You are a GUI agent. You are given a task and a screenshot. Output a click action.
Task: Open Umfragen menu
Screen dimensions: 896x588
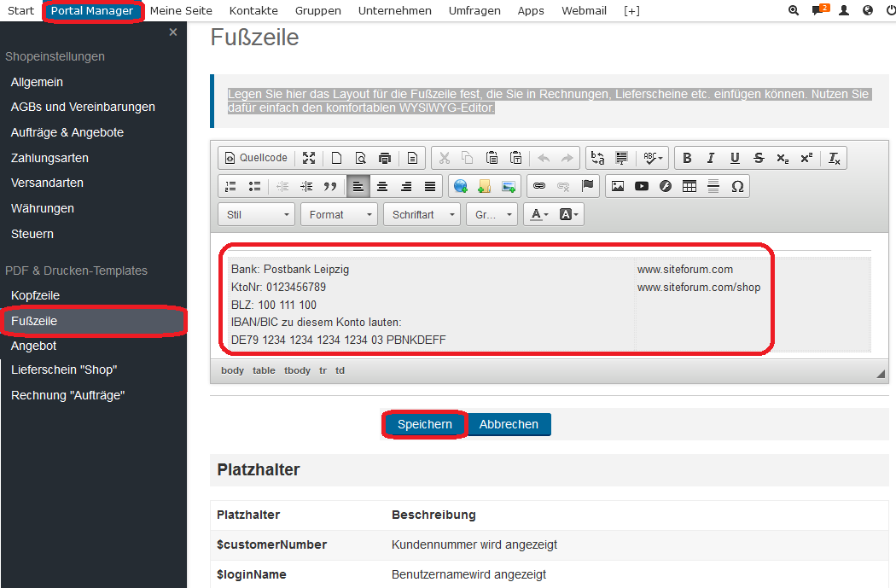pos(474,11)
